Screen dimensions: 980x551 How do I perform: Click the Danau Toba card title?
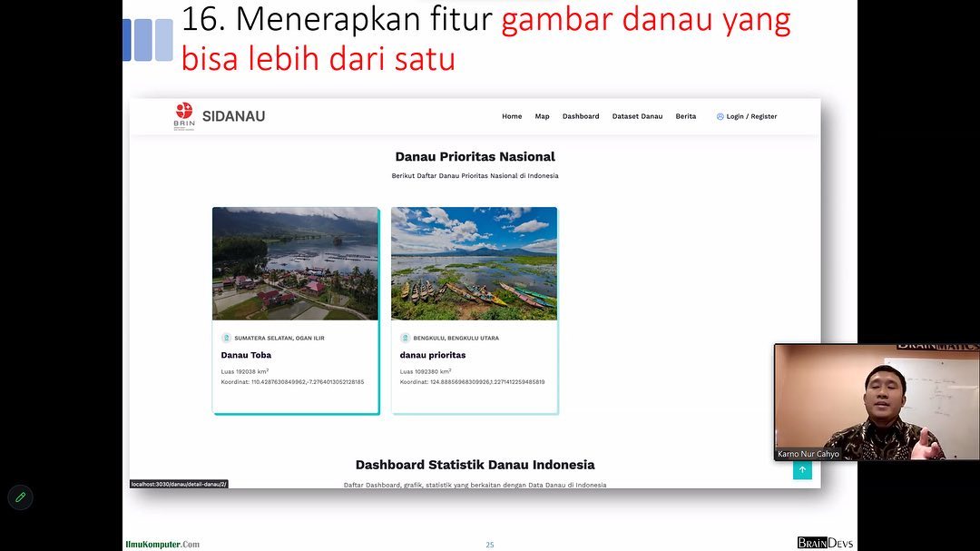coord(246,355)
